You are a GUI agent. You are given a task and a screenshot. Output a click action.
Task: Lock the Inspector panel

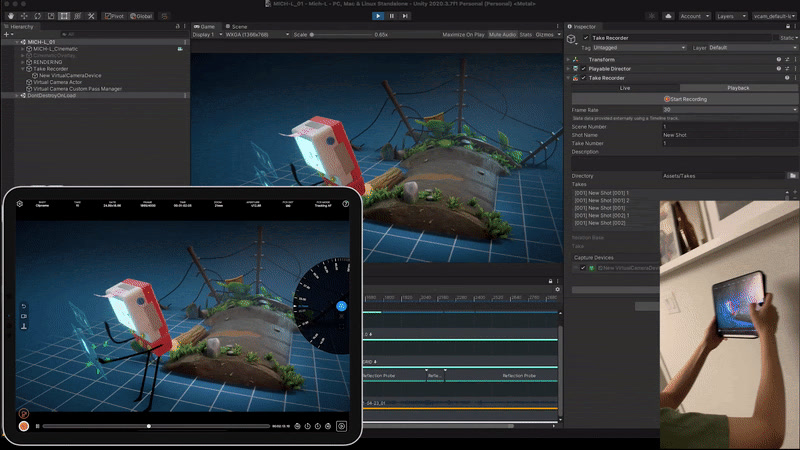tap(788, 27)
